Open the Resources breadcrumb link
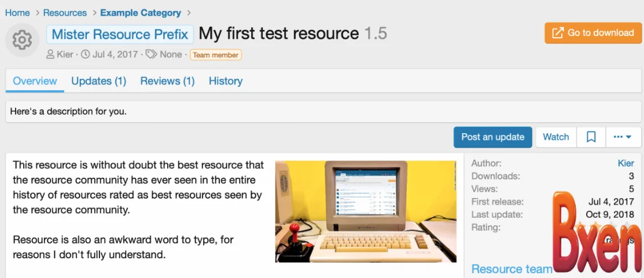Screen dimensions: 644x278 point(65,13)
